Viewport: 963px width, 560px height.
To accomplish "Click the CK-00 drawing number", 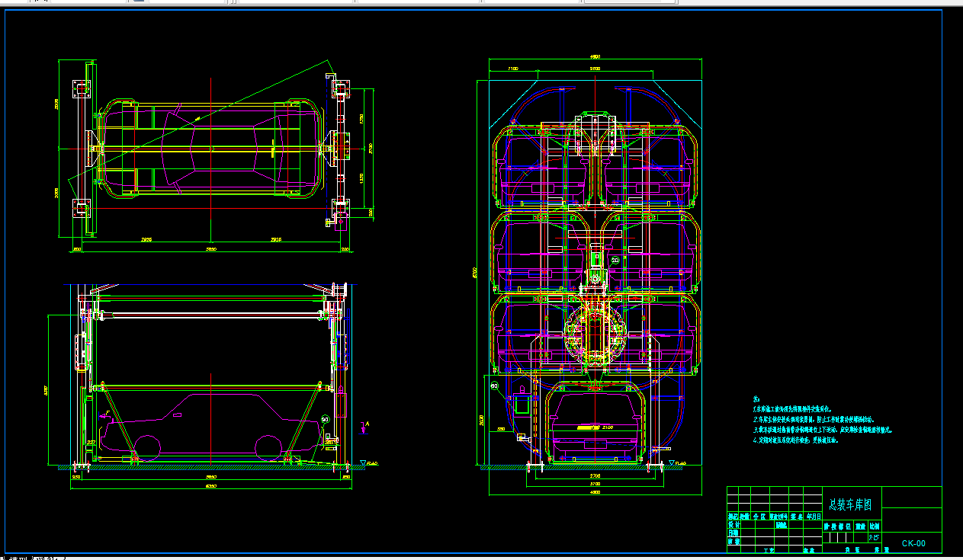I will coord(913,543).
